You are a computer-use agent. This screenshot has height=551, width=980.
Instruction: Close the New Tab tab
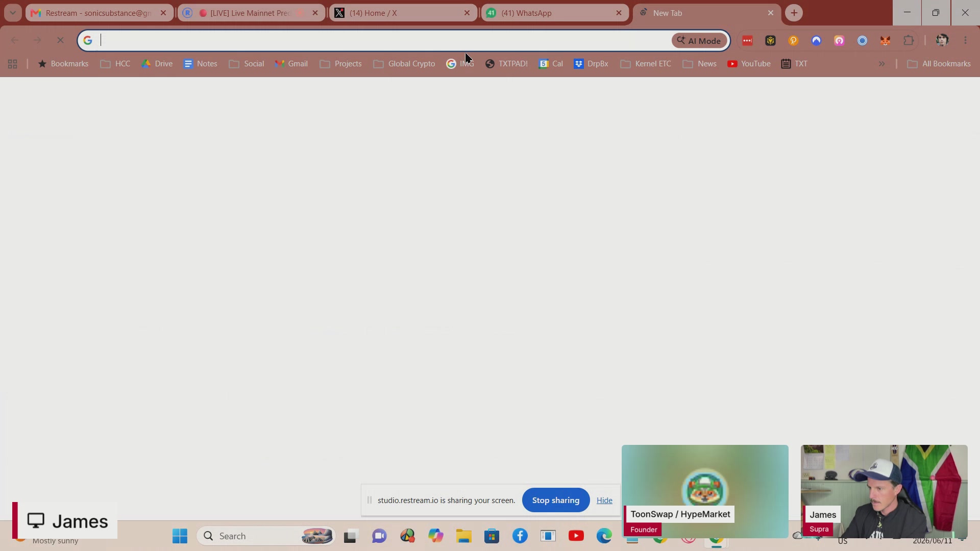(771, 13)
